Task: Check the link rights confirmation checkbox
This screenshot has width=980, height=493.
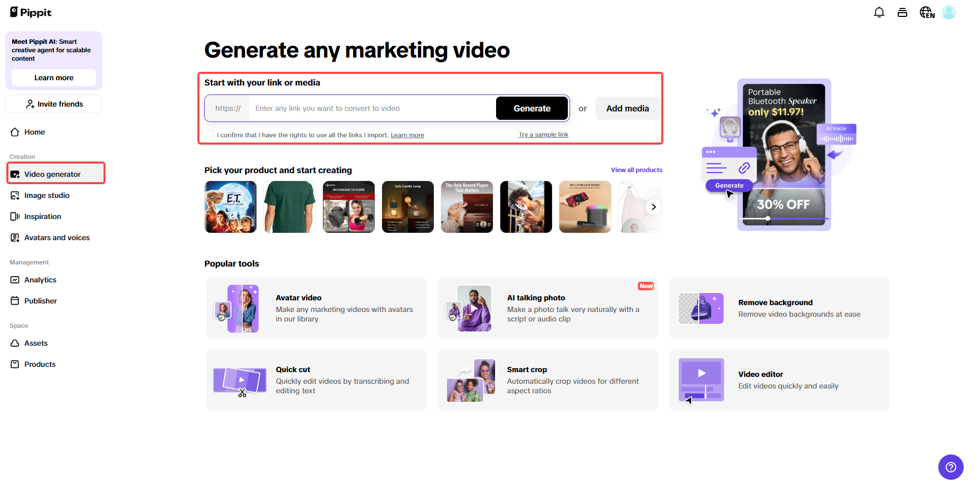Action: coord(210,134)
